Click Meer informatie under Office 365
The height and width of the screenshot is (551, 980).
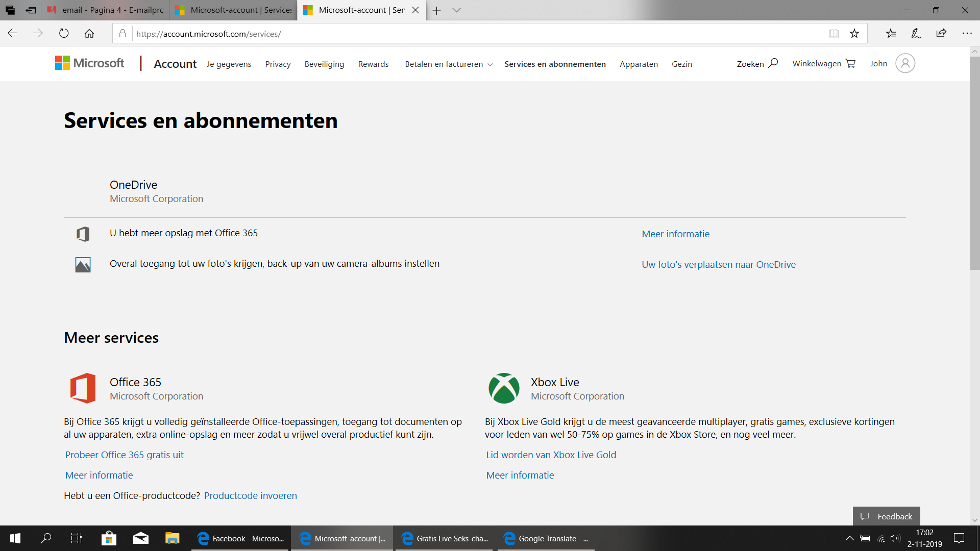[99, 475]
